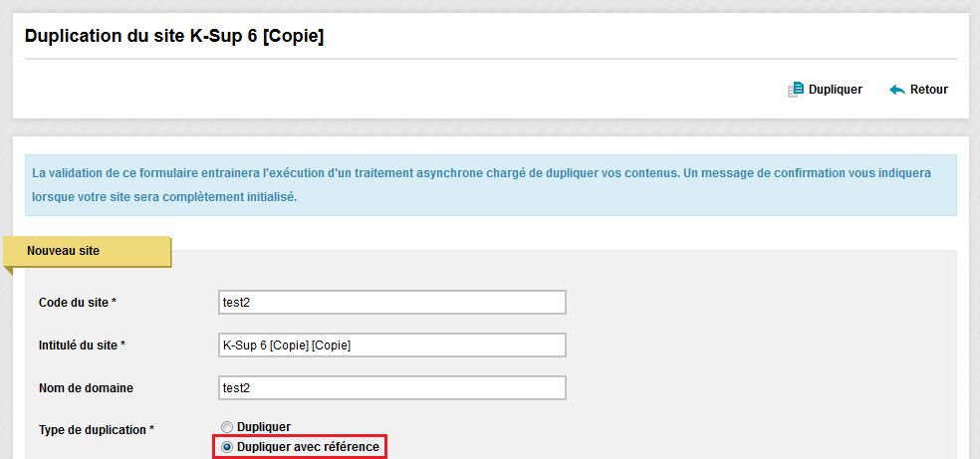Click the 'Dupliquer' radio option label text

(x=264, y=427)
